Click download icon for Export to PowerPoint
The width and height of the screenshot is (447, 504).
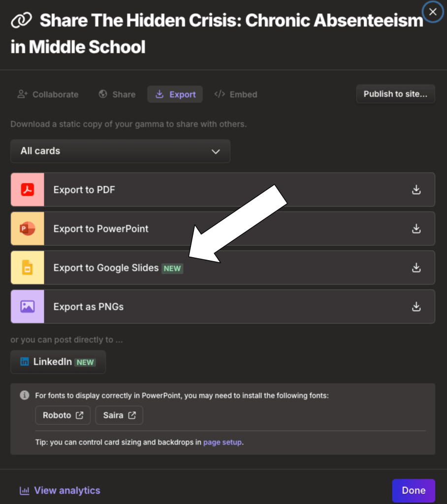click(416, 229)
